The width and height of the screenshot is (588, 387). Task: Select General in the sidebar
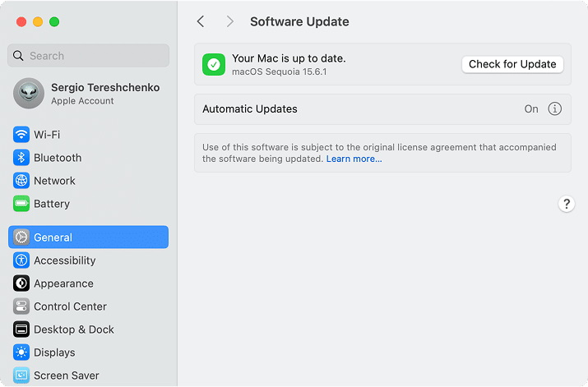[x=88, y=237]
